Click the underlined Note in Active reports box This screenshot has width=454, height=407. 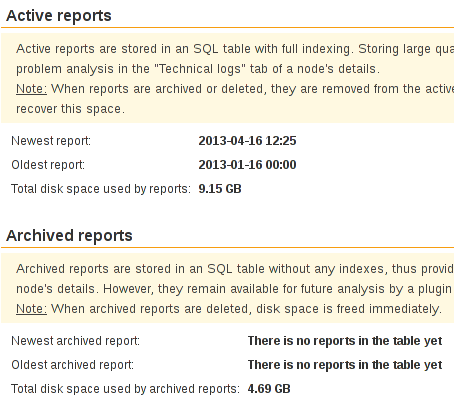(31, 89)
